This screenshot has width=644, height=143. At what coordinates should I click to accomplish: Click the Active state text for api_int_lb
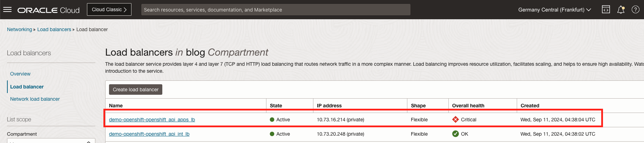[283, 134]
